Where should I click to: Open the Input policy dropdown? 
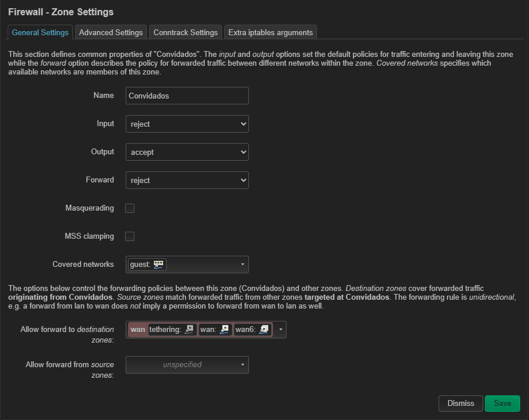(187, 124)
